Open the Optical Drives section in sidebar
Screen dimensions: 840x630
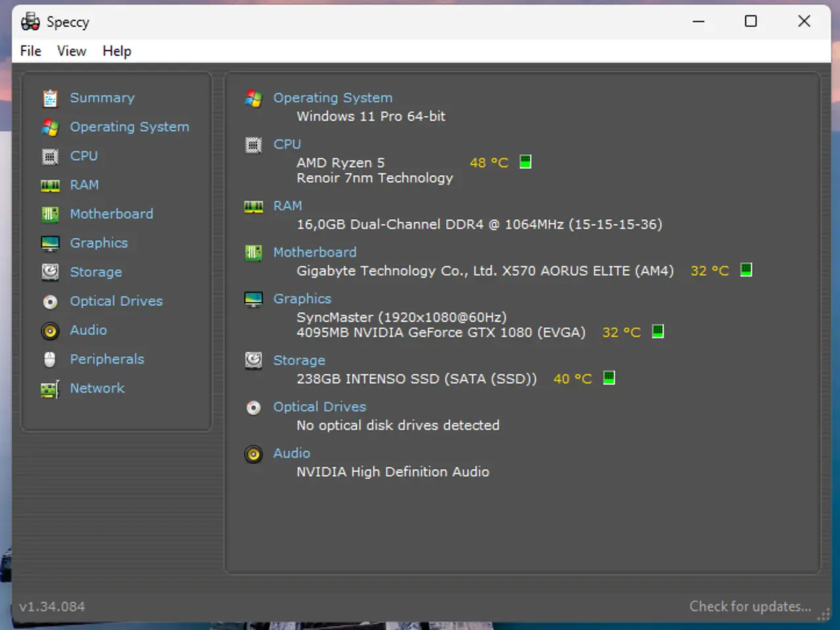(116, 301)
